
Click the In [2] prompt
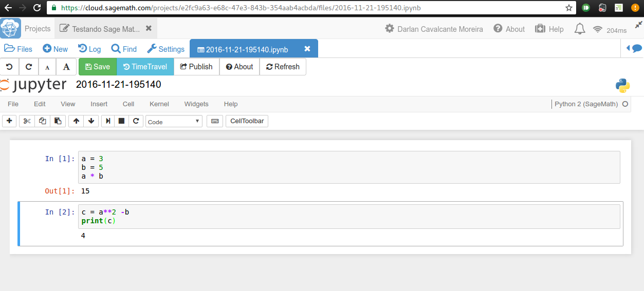[x=60, y=212]
